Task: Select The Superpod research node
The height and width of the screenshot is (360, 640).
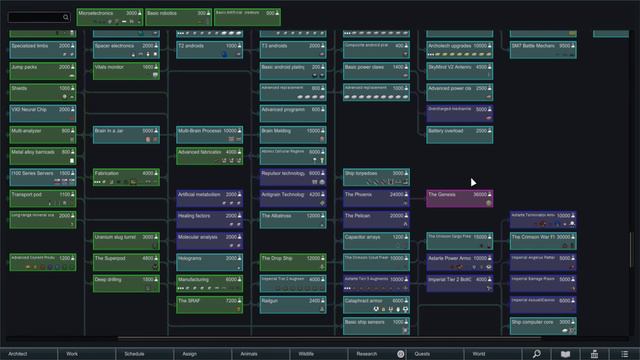Action: click(x=126, y=262)
